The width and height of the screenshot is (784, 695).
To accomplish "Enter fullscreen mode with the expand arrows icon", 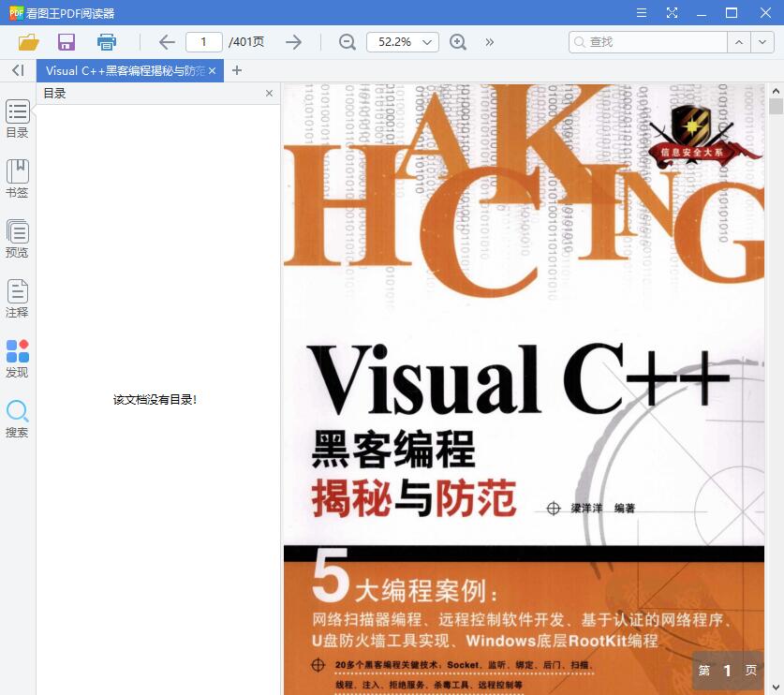I will [x=672, y=13].
